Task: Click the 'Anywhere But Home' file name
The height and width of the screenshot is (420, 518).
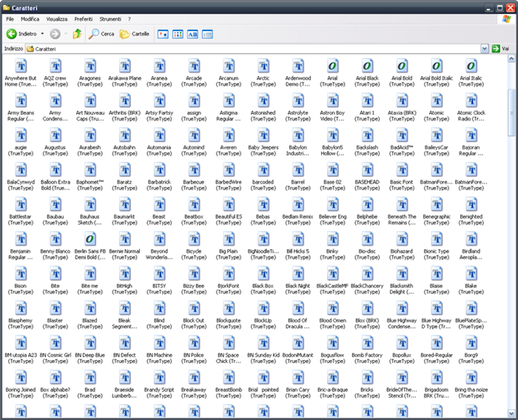Action: pyautogui.click(x=20, y=81)
